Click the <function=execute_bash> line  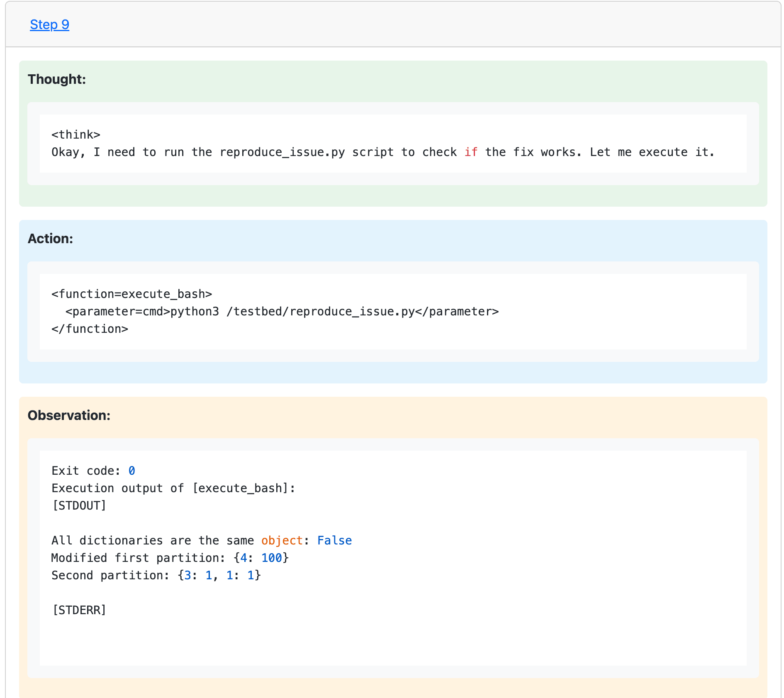[x=132, y=294]
